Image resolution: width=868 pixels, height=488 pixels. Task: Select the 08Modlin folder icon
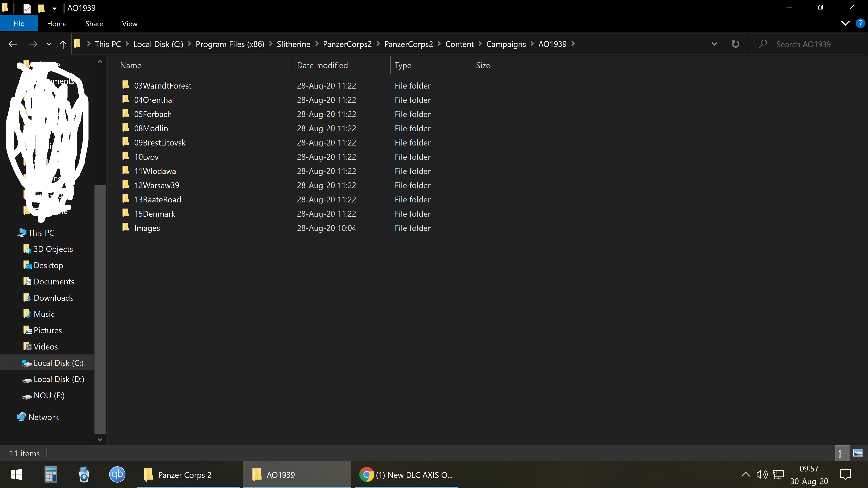(x=125, y=128)
